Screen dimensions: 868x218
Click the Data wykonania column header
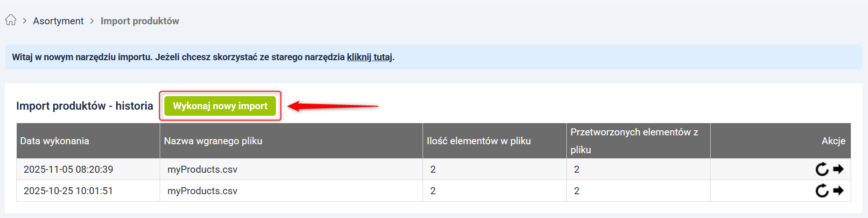(x=55, y=141)
